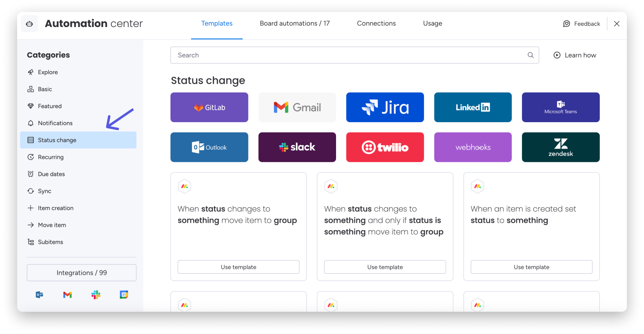Select the Notifications category

(55, 123)
